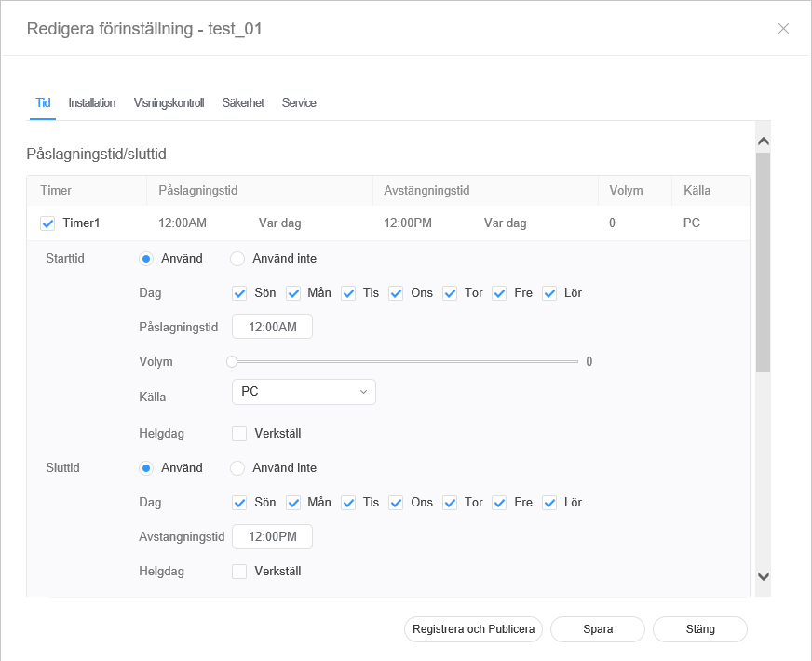Screen dimensions: 812x661
Task: Open the Källa dropdown showing PC
Action: [x=304, y=392]
